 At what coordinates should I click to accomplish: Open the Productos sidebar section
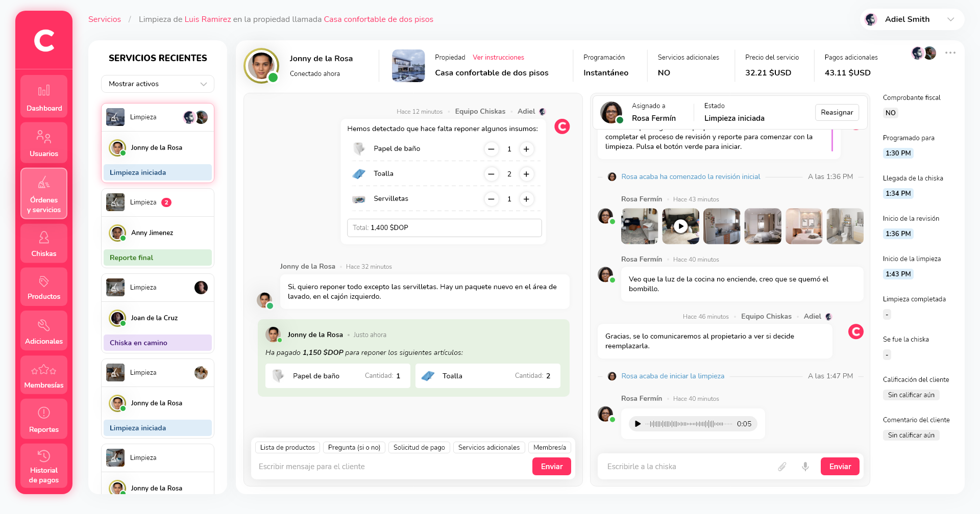click(x=44, y=287)
